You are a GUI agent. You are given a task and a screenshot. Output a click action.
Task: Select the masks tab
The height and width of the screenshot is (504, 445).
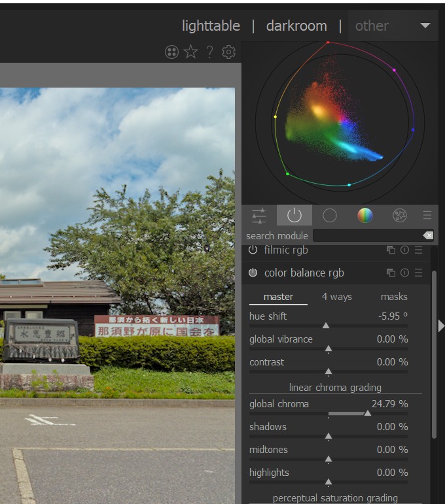[394, 297]
